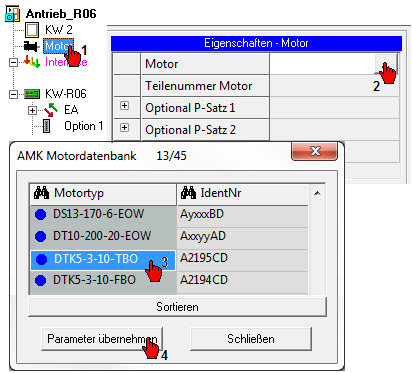Click Parameter übernehmen button
The width and height of the screenshot is (412, 373).
point(102,339)
